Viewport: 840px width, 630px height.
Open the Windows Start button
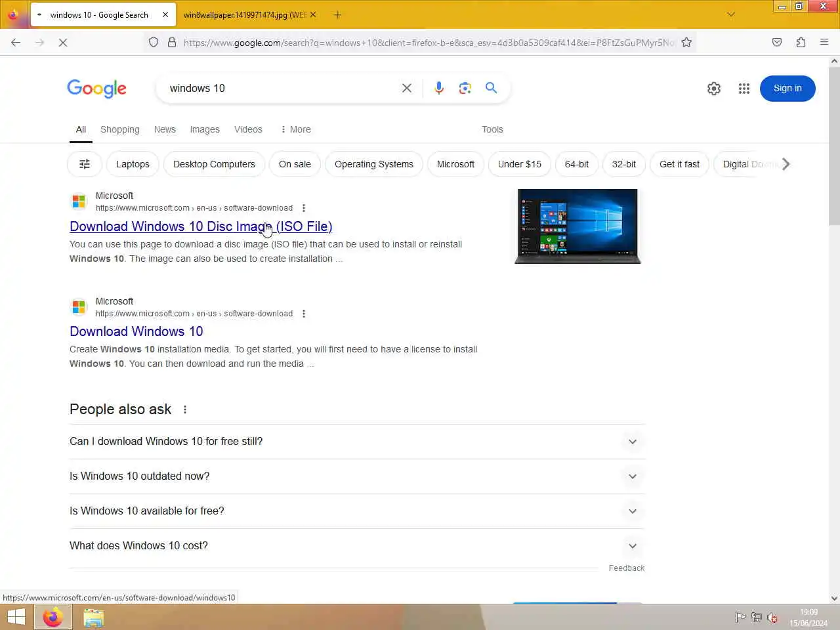click(16, 617)
